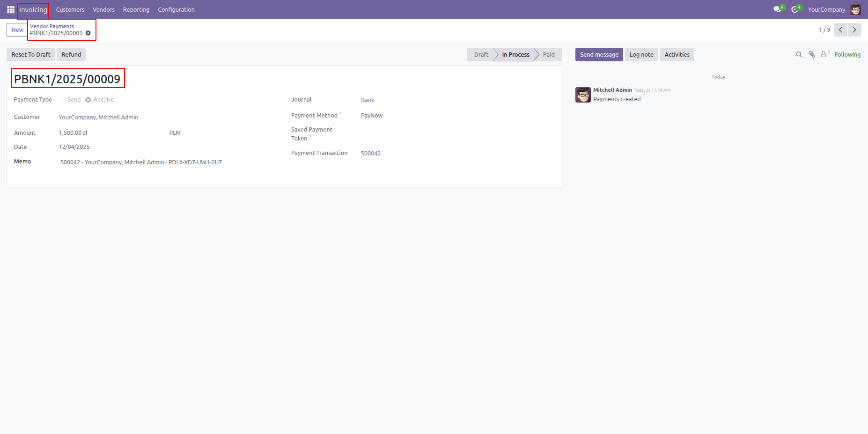Open the Customers menu
868x434 pixels.
coord(70,9)
